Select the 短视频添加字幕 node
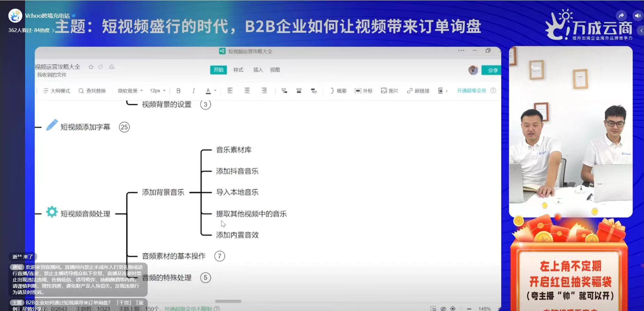 tap(85, 127)
